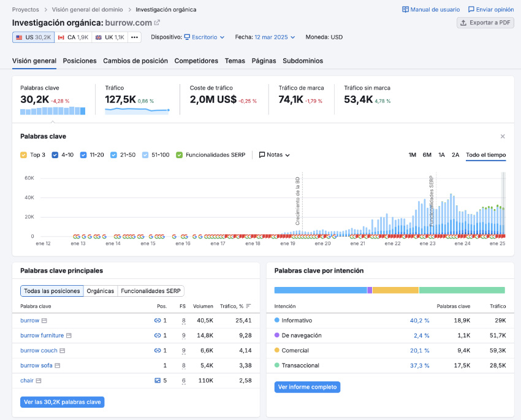The height and width of the screenshot is (420, 521).
Task: Toggle the 11-20 positions checkbox
Action: pos(83,155)
